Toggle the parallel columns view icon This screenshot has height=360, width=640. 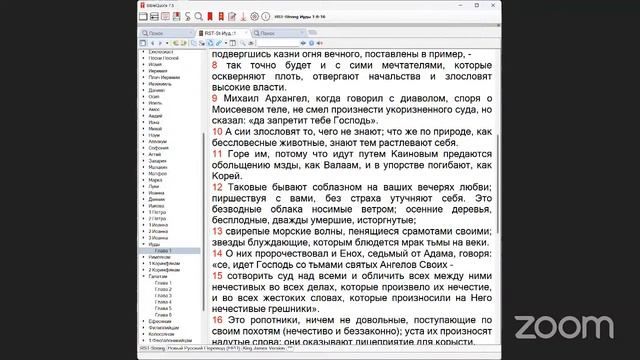tap(233, 43)
